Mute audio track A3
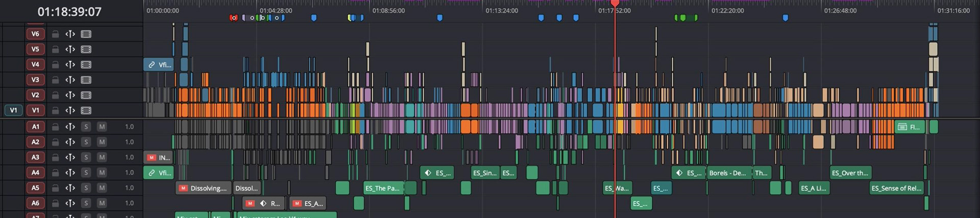 tap(102, 157)
